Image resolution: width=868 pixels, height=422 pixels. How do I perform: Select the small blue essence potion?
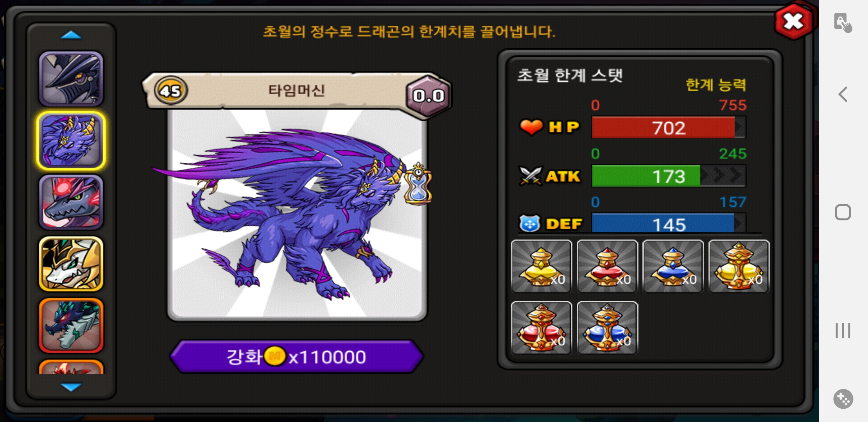coord(673,266)
